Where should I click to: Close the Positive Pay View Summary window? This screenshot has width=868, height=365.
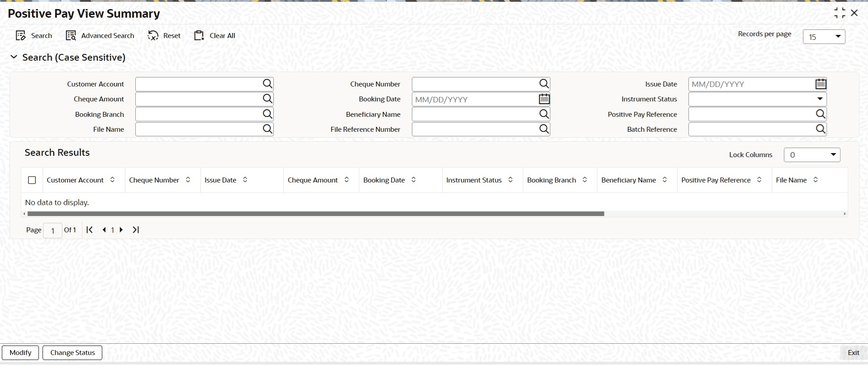click(854, 13)
